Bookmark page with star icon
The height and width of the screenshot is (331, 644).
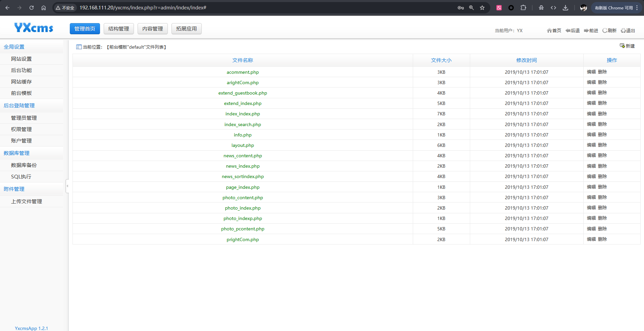click(x=482, y=8)
